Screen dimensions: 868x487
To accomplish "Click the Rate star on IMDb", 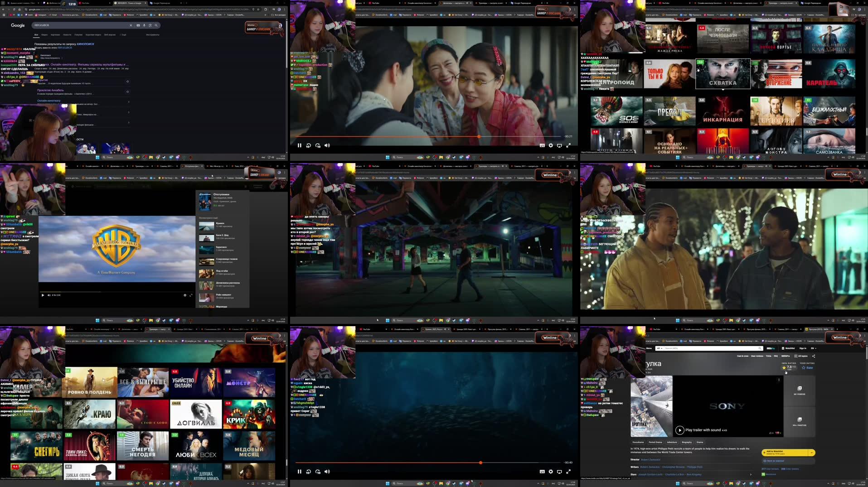I will click(x=807, y=368).
